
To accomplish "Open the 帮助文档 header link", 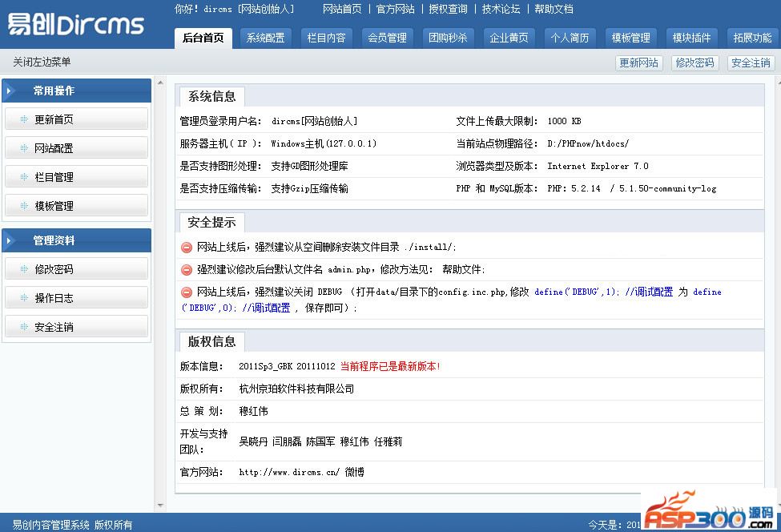I will pos(554,9).
